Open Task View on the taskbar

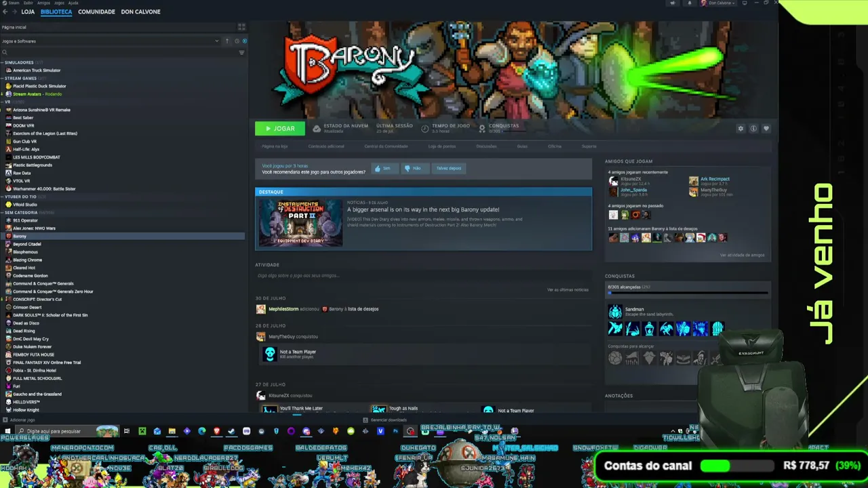[126, 431]
